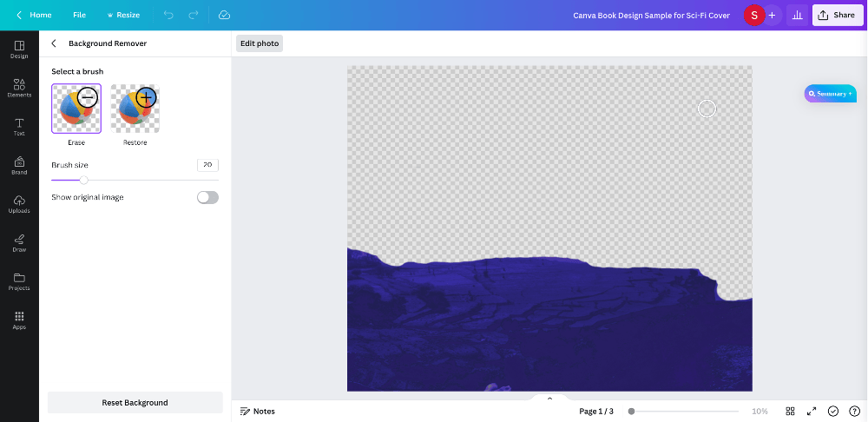
Task: Click the zoom level slider
Action: [x=684, y=412]
